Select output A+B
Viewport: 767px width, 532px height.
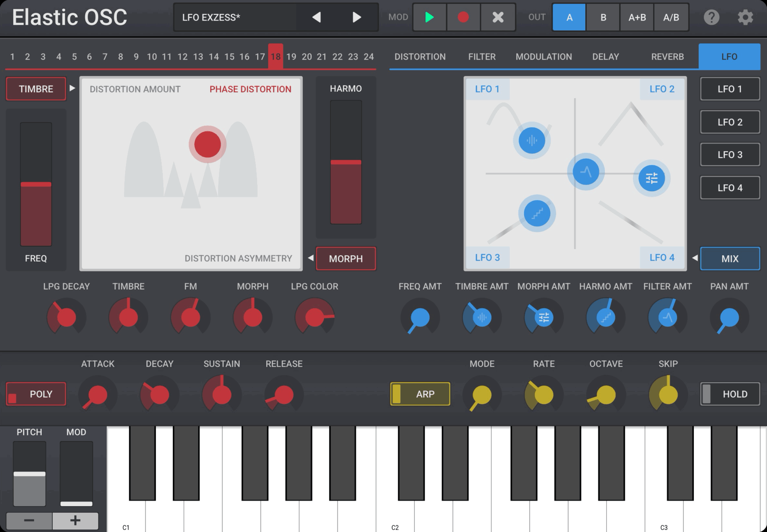click(x=637, y=17)
